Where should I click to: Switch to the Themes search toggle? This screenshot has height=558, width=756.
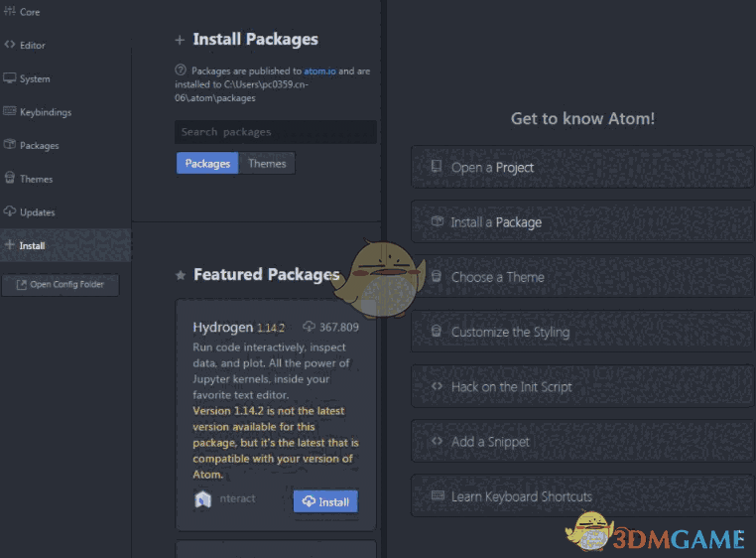tap(267, 163)
